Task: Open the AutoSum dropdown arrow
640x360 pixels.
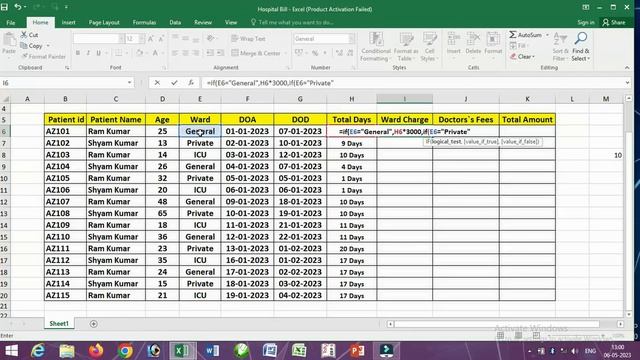Action: click(547, 35)
